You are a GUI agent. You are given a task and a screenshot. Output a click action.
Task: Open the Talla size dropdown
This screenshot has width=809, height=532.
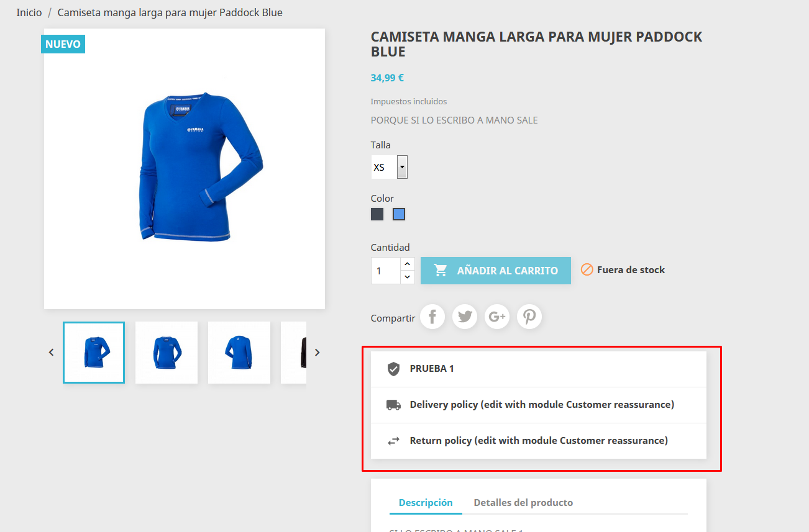tap(389, 167)
